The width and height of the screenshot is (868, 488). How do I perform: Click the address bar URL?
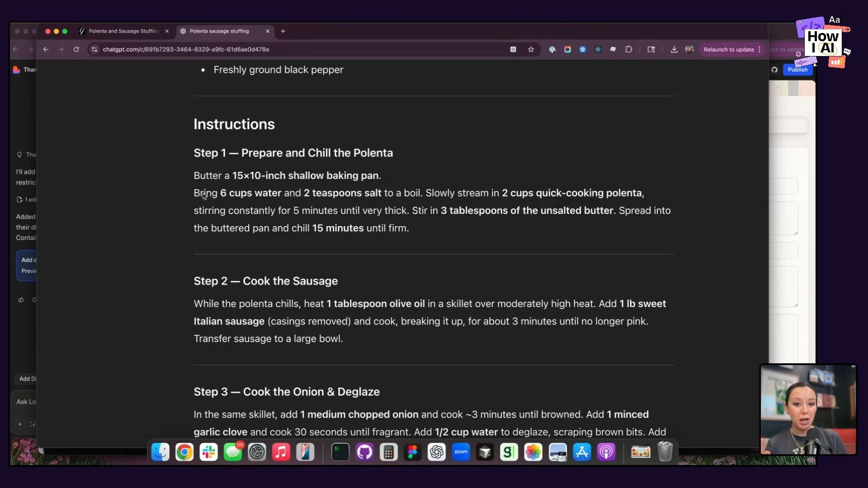click(x=186, y=49)
